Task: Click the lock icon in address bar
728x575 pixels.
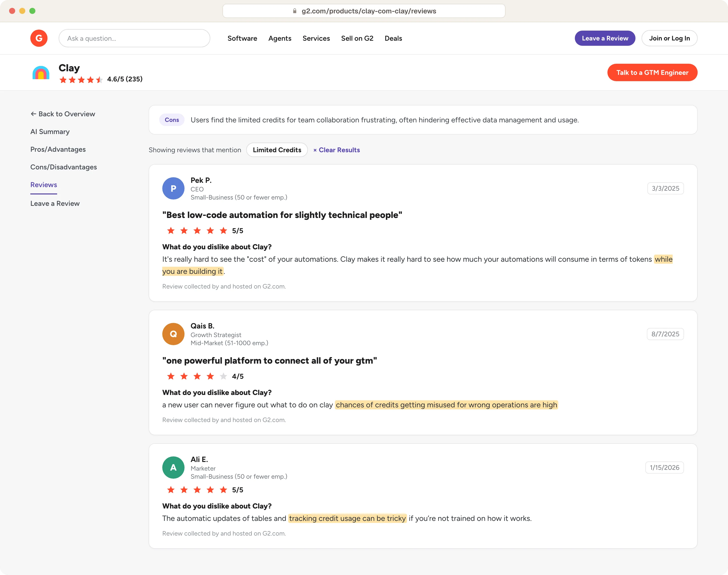Action: 294,11
